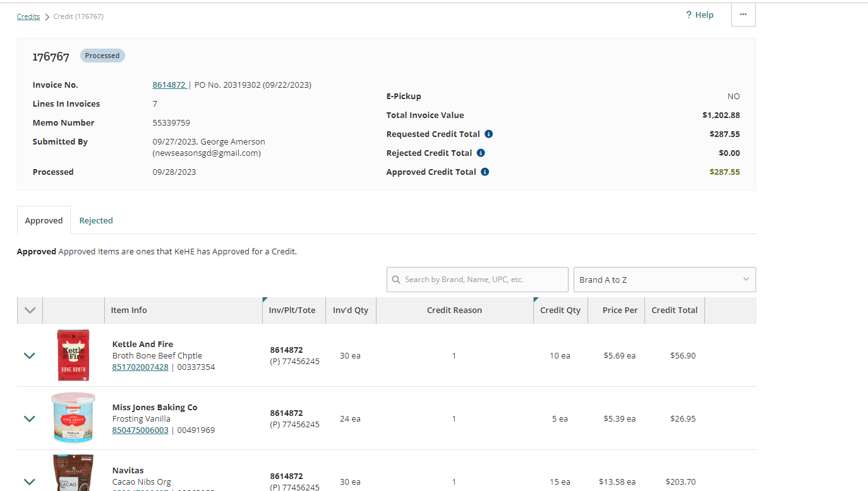Sort by Inv'd Qty column header
Image resolution: width=868 pixels, height=491 pixels.
tap(351, 310)
